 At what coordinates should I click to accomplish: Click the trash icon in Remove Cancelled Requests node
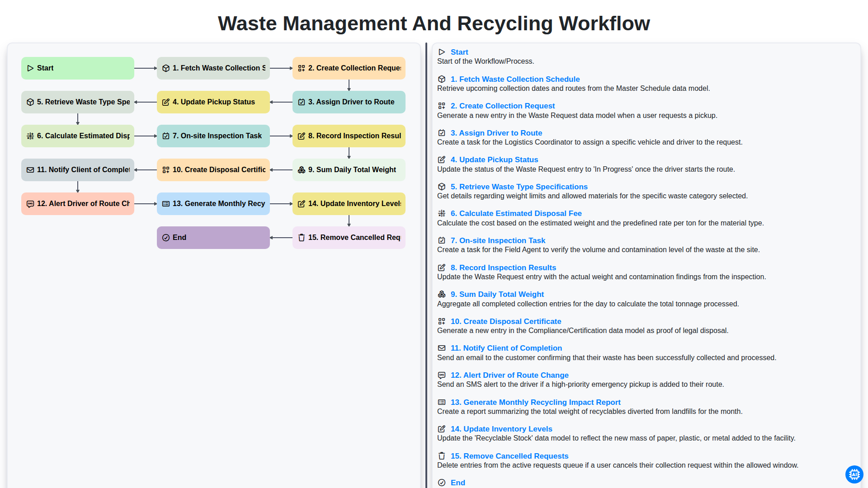(x=302, y=238)
